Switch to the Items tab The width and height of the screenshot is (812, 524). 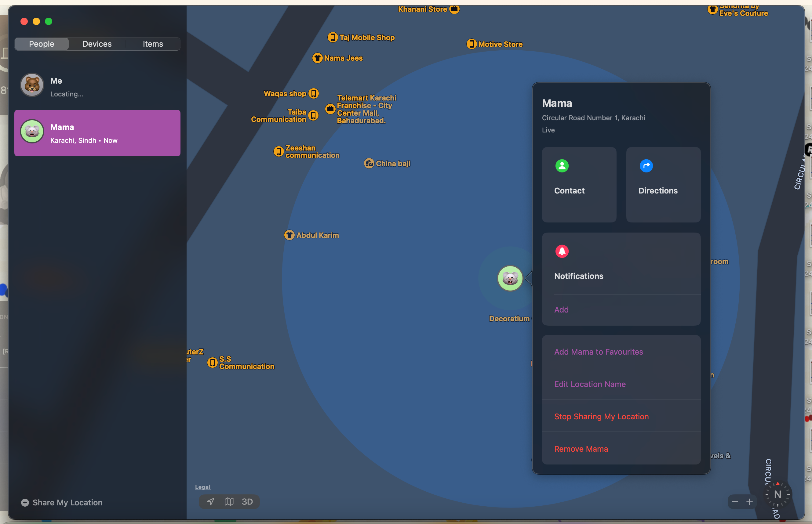point(152,44)
